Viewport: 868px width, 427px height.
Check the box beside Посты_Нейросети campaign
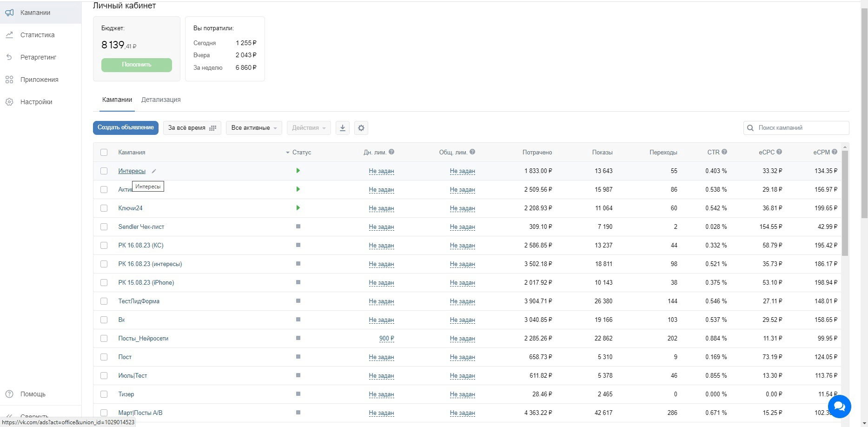click(x=104, y=338)
